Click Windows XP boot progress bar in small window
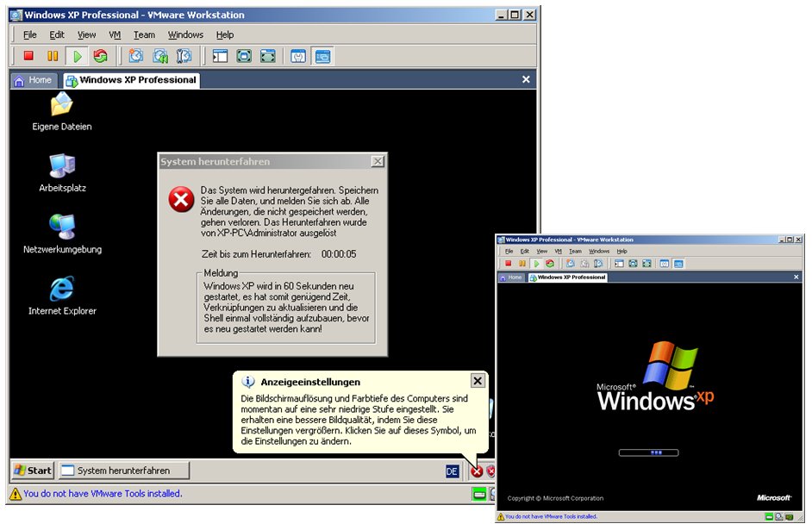Image resolution: width=812 pixels, height=530 pixels. click(x=648, y=452)
